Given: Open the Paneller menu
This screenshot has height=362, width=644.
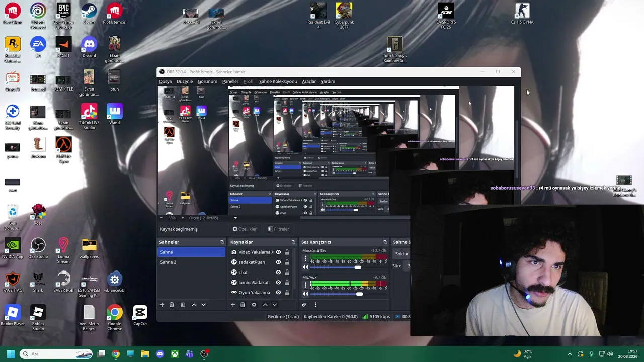Looking at the screenshot, I should pyautogui.click(x=230, y=81).
